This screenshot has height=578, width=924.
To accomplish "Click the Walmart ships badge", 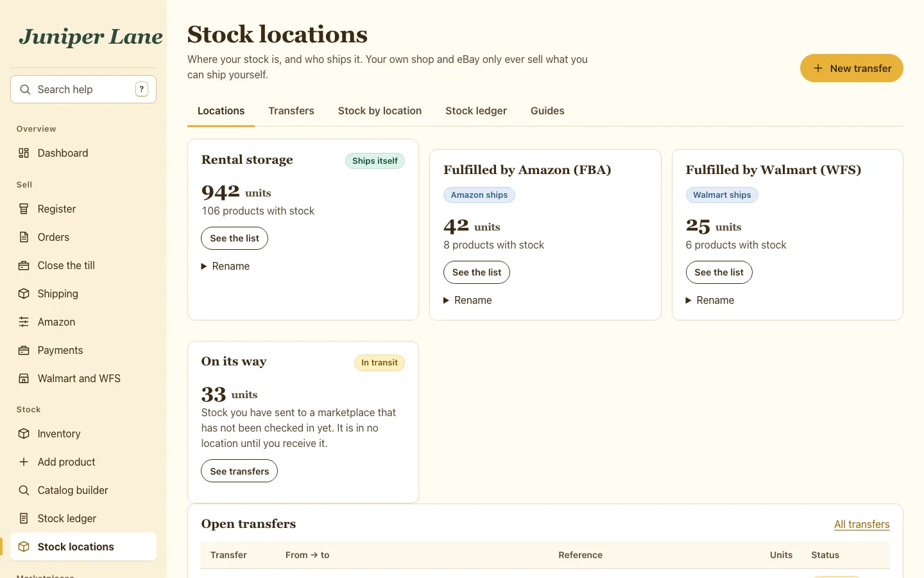I will point(722,195).
